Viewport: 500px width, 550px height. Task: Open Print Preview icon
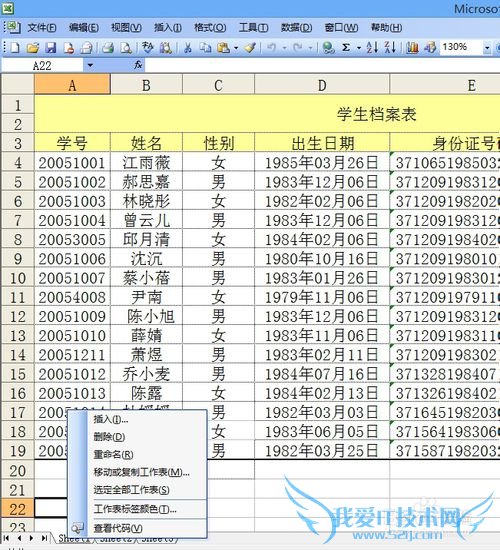click(x=126, y=47)
